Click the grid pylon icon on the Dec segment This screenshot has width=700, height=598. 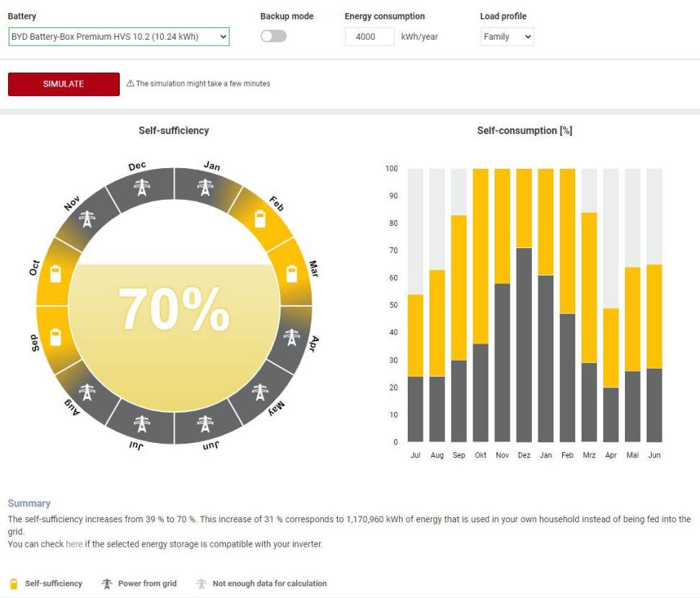point(140,185)
